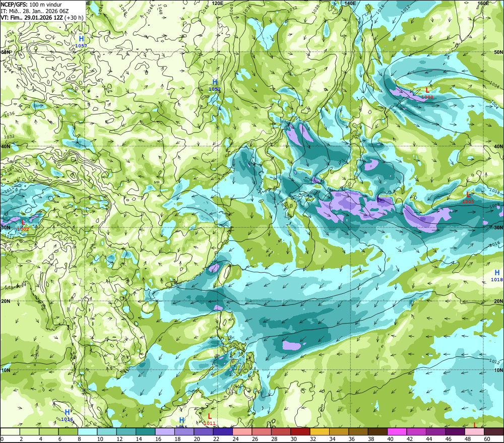
Task: Click the 160E longitude label
Action: 483,3
